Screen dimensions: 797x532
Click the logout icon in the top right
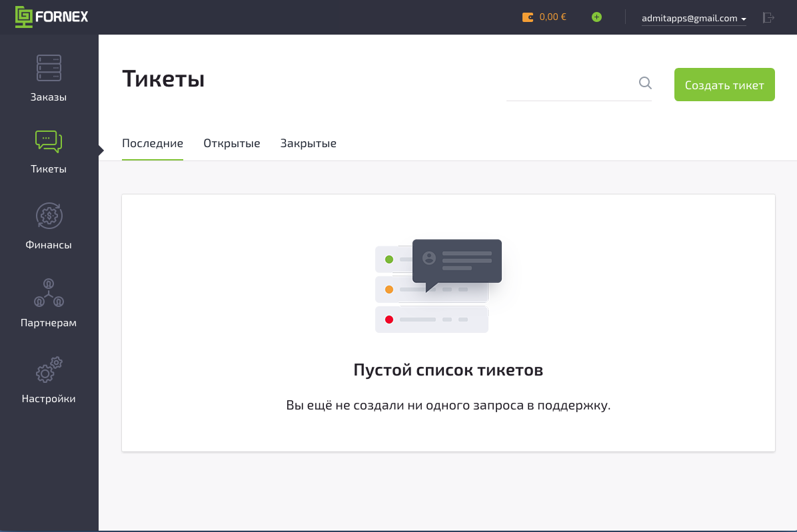(768, 18)
